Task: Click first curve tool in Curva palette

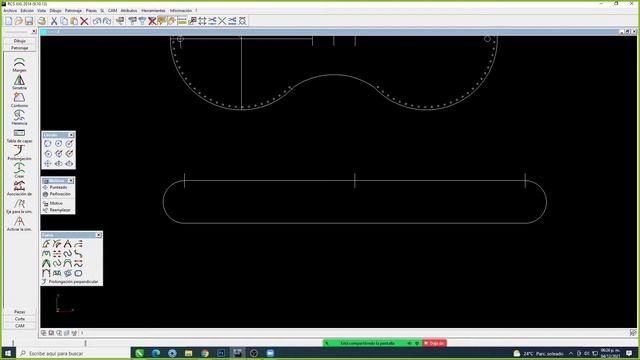Action: [x=46, y=244]
